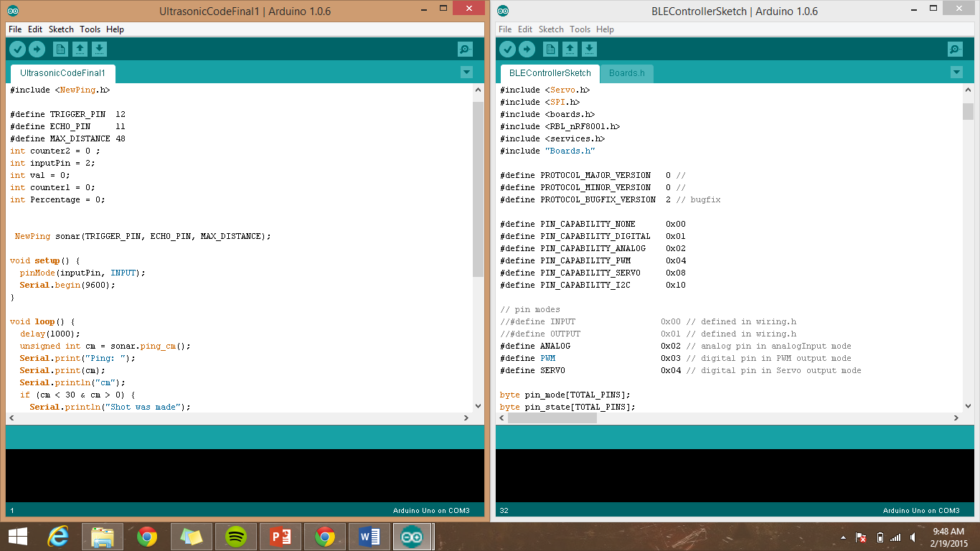Open Action Center flag in tray

862,537
